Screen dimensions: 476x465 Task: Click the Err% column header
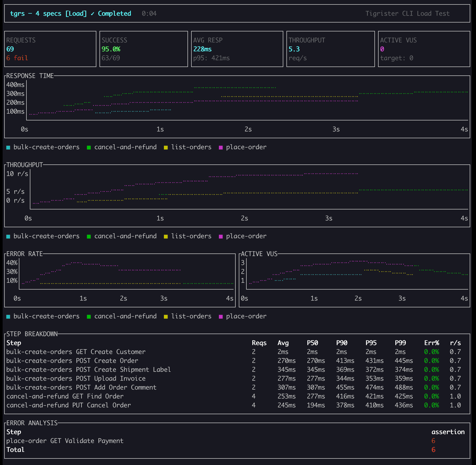(x=431, y=343)
